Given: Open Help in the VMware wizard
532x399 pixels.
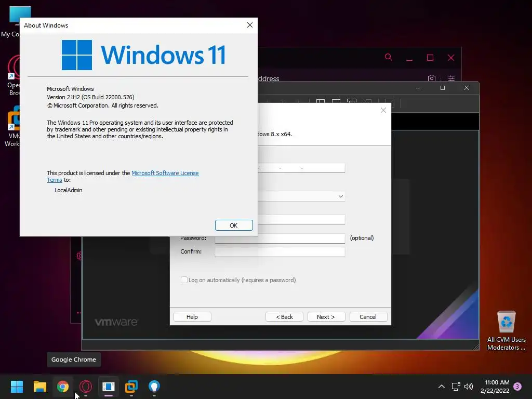Looking at the screenshot, I should tap(192, 316).
